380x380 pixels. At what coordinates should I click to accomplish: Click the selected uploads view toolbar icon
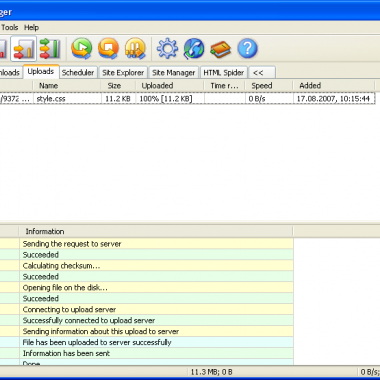pyautogui.click(x=23, y=49)
